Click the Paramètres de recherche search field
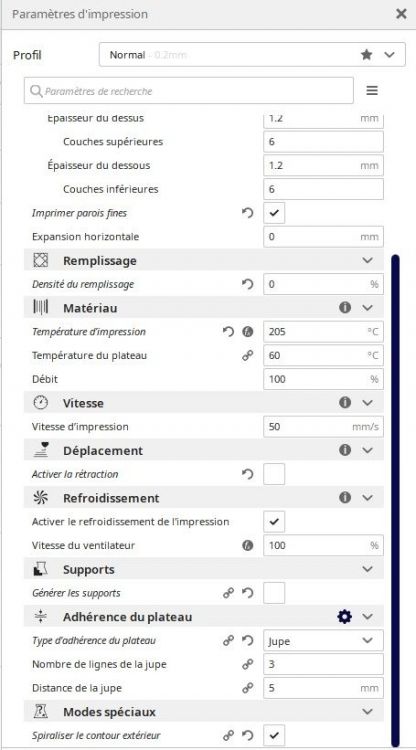The image size is (416, 750). [x=189, y=90]
